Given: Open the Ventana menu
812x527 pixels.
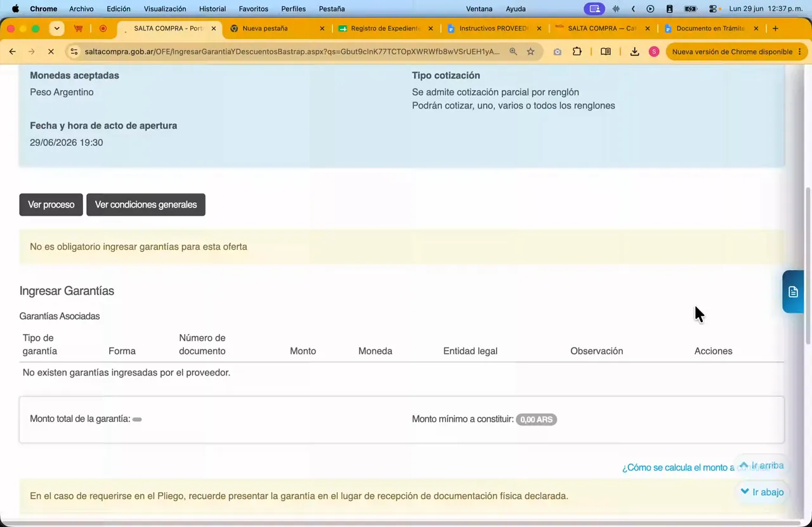Looking at the screenshot, I should click(479, 9).
